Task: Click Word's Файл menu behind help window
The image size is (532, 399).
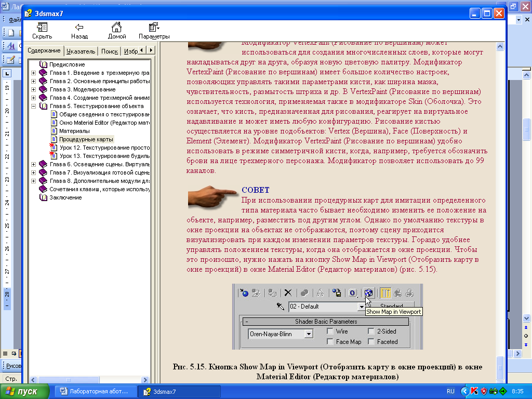Action: click(x=15, y=20)
